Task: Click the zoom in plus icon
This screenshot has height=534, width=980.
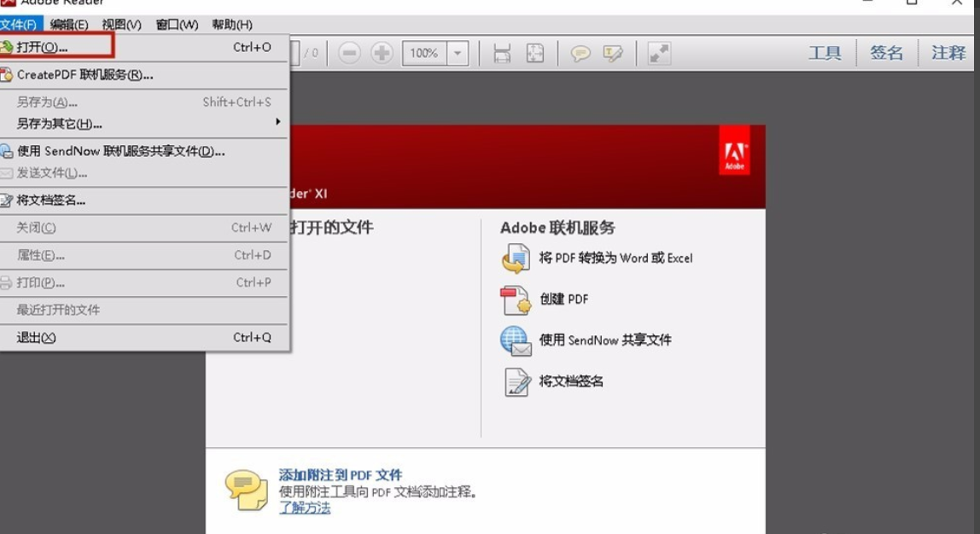Action: (382, 53)
